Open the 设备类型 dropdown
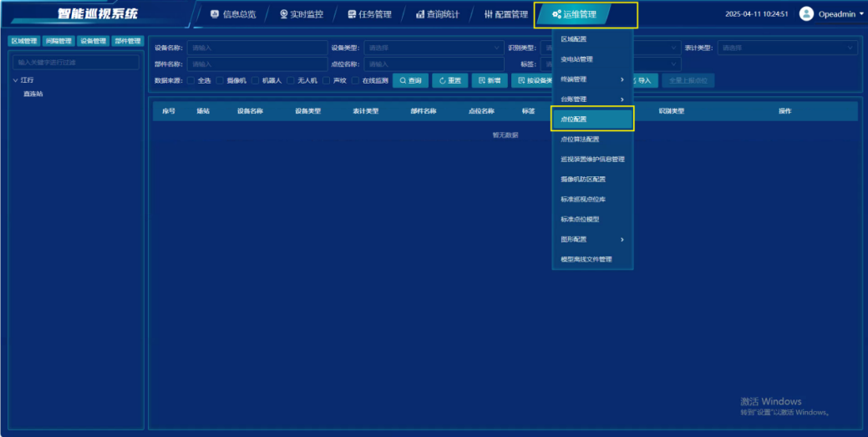The image size is (868, 437). 434,48
